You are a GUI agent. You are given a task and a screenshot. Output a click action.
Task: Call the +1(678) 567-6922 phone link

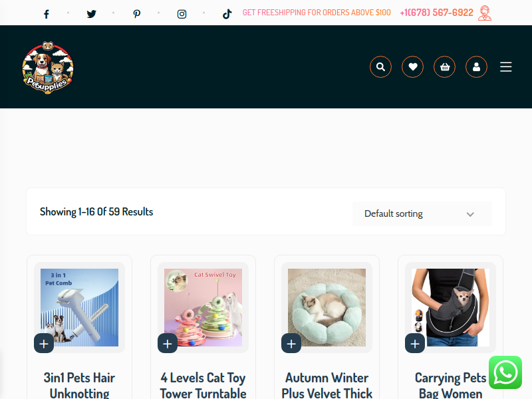pos(436,13)
